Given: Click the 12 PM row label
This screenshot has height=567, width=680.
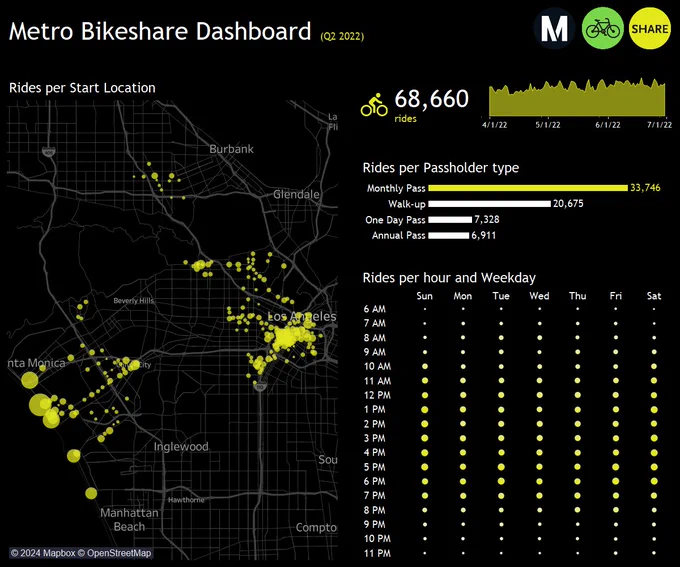Looking at the screenshot, I should [x=377, y=395].
